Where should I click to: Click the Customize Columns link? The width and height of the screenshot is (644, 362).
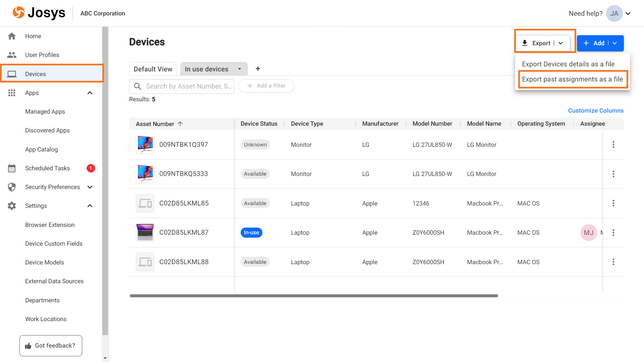click(x=596, y=111)
